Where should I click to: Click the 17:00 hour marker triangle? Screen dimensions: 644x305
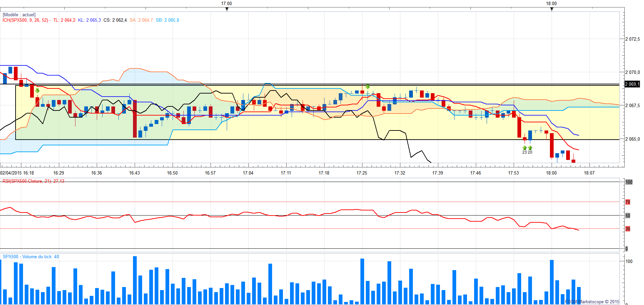227,9
